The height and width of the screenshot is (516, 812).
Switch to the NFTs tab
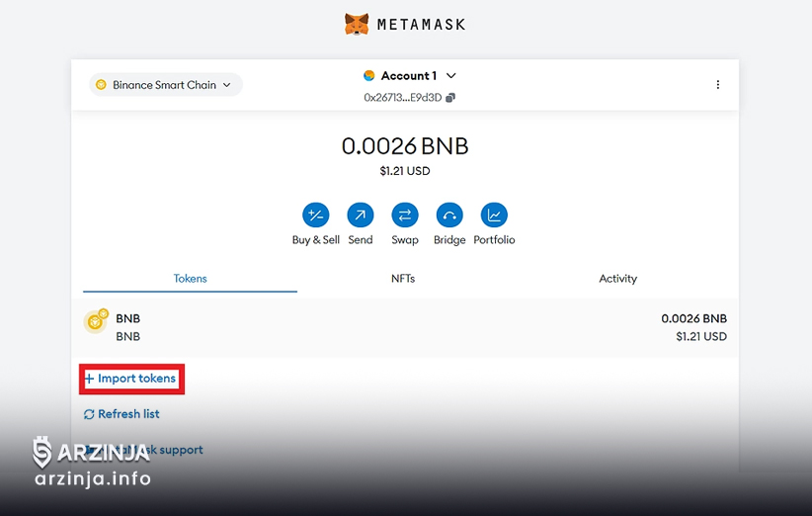click(403, 279)
